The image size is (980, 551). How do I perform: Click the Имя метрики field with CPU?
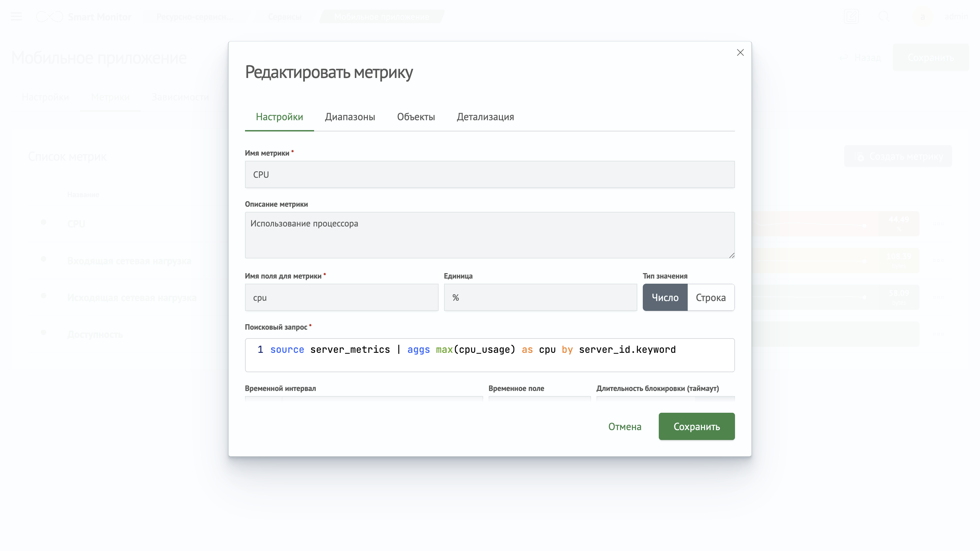point(490,174)
